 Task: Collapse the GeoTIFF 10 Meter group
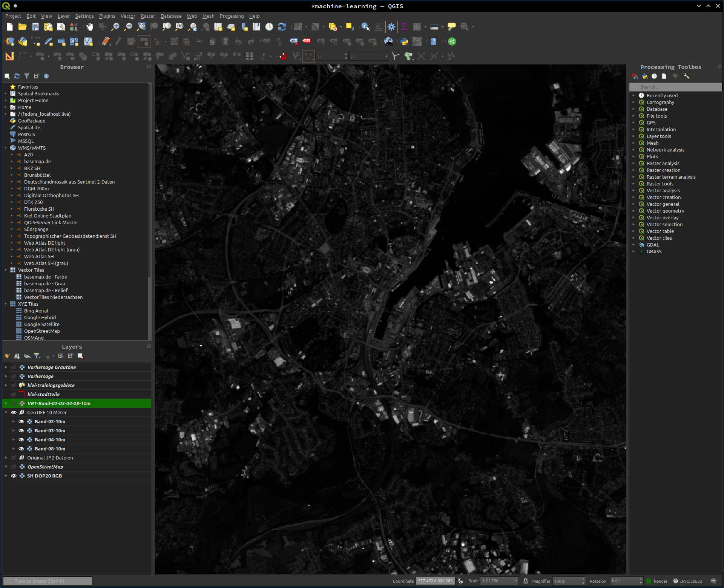tap(6, 412)
